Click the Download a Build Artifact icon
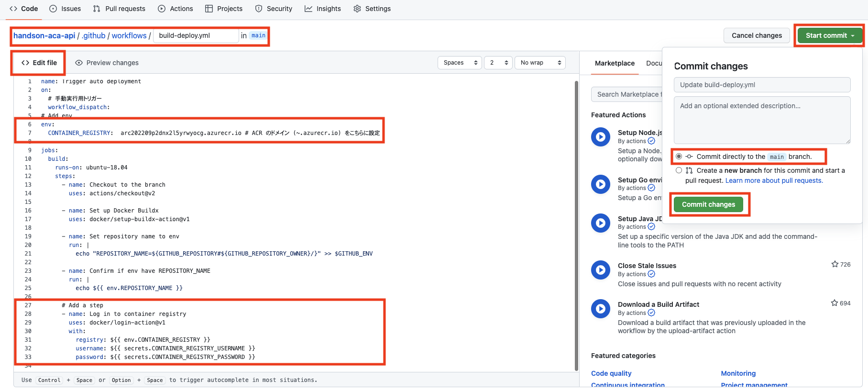 click(601, 309)
